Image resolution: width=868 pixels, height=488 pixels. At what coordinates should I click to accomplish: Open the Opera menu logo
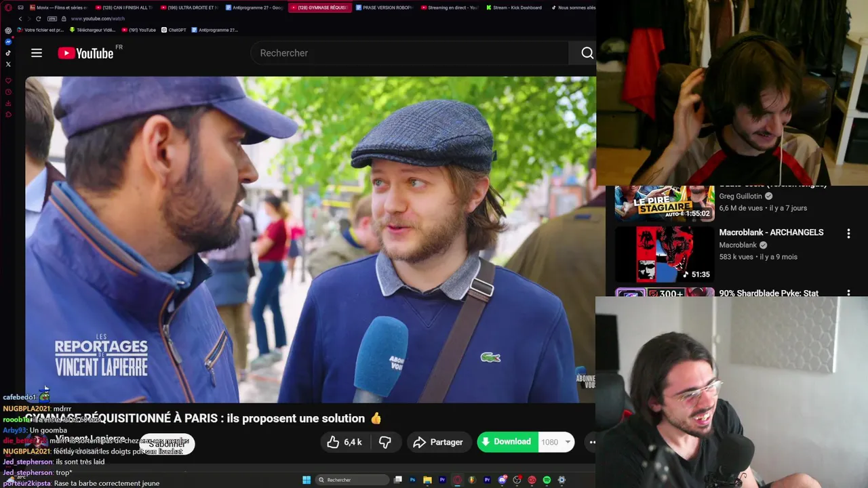[x=8, y=7]
